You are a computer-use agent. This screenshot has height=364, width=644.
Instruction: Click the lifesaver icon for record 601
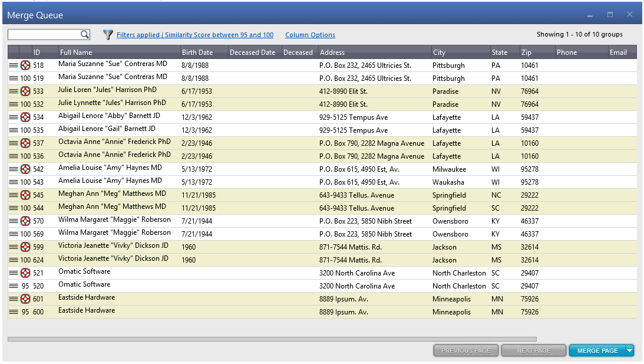25,299
